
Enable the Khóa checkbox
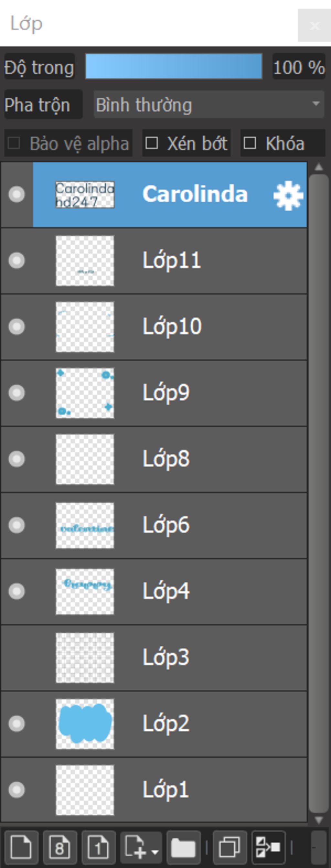(x=250, y=143)
